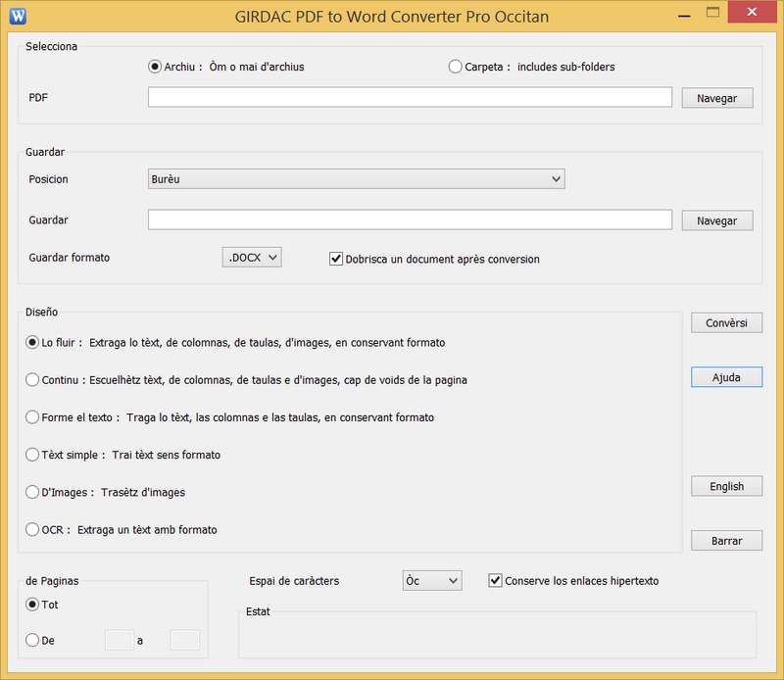Open help with the Ajuda button
784x680 pixels.
point(726,377)
